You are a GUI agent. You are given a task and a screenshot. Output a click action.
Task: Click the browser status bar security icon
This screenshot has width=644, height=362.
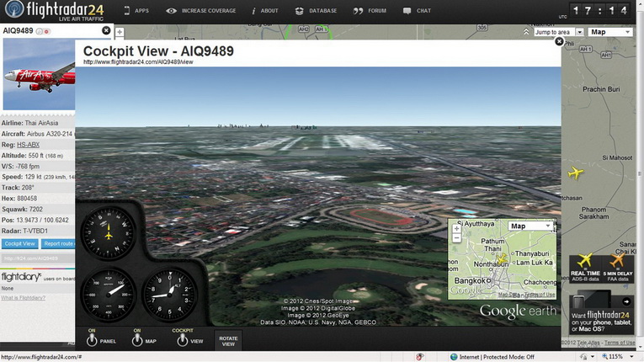(420, 357)
